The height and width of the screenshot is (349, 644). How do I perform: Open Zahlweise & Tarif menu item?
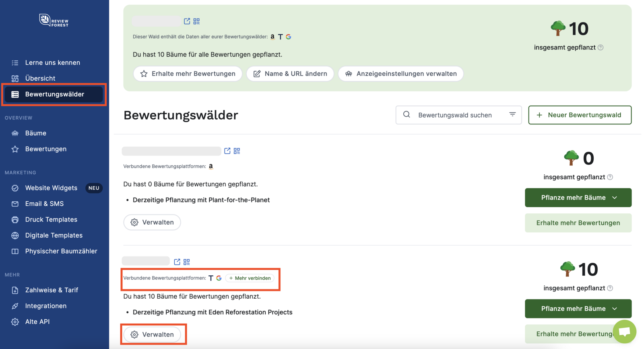click(x=52, y=290)
